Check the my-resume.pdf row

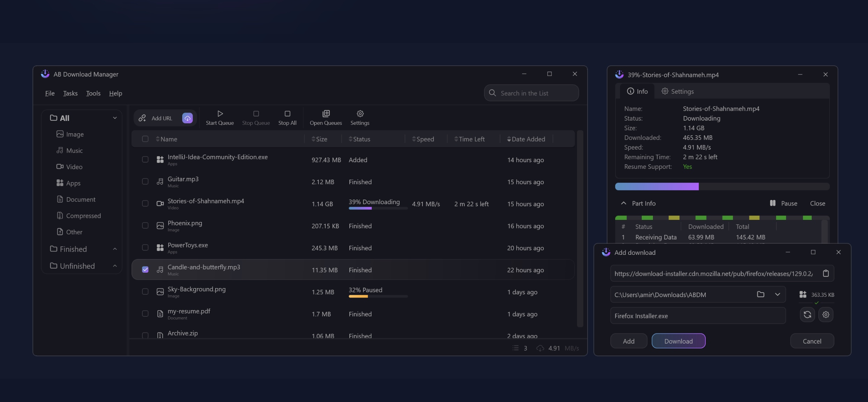point(145,314)
